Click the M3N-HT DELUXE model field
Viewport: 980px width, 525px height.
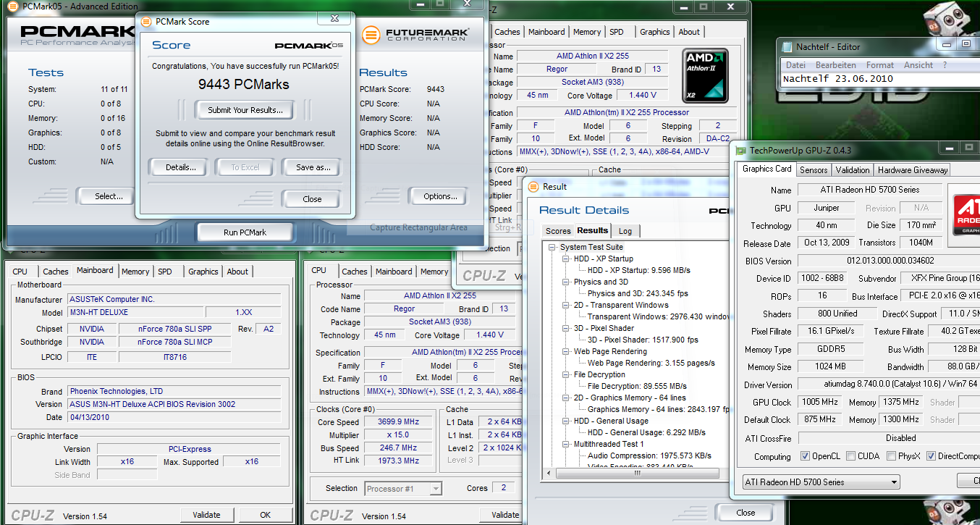click(135, 312)
